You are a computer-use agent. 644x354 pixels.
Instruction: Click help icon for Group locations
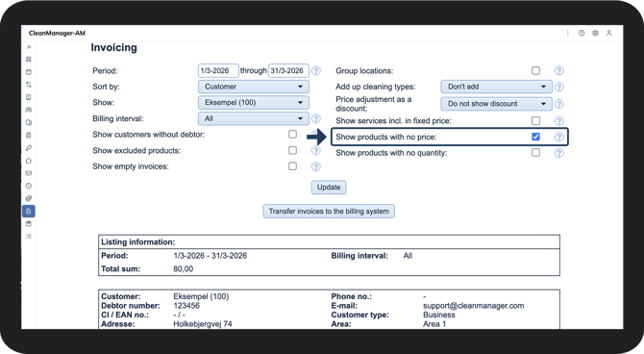tap(559, 71)
